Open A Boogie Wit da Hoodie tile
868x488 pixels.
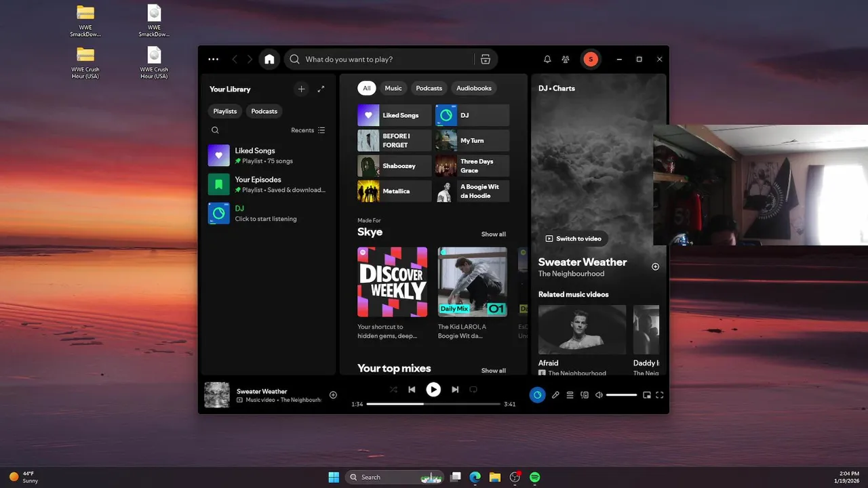[x=472, y=191]
